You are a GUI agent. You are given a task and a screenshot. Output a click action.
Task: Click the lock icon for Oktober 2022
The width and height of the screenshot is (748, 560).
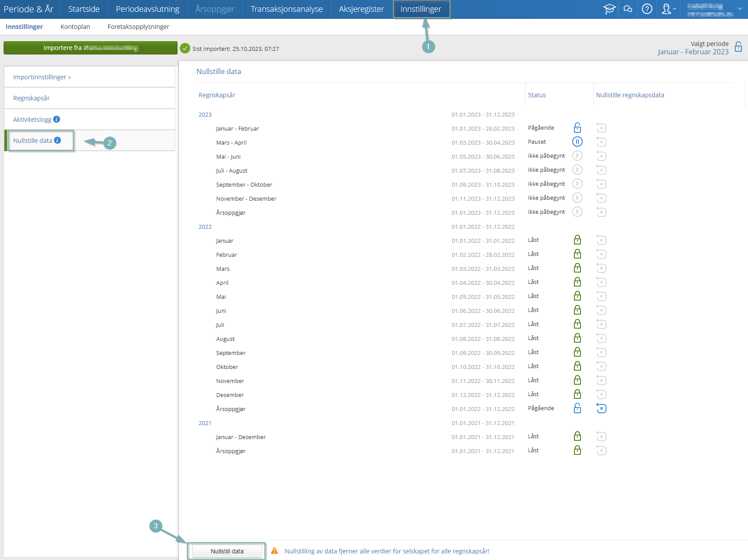pyautogui.click(x=577, y=366)
